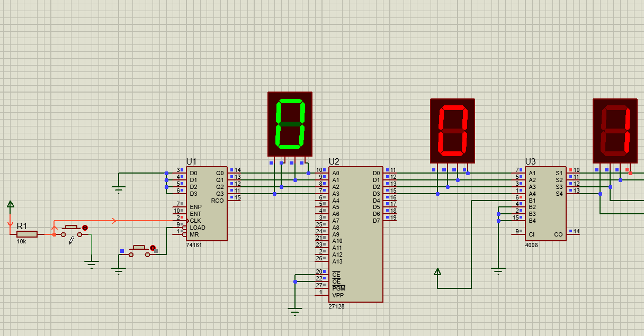Click the ground symbol on U1's D0 input wire

[x=118, y=189]
